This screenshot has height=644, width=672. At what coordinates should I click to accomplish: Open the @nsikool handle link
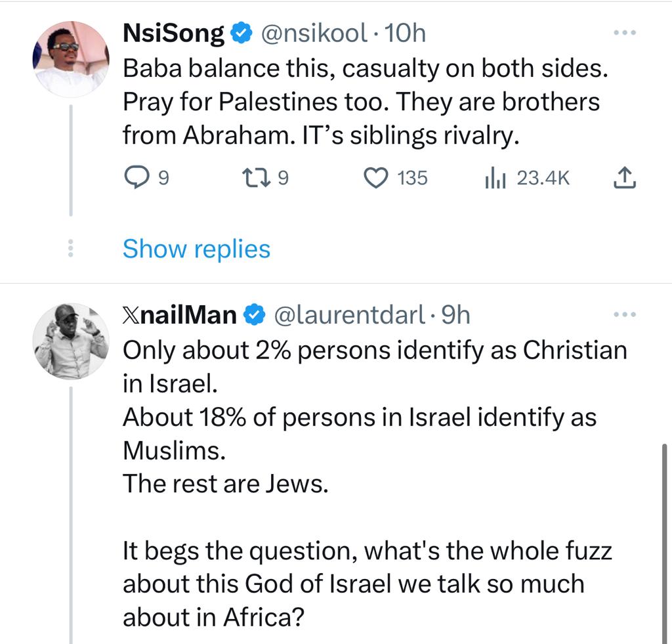[x=314, y=33]
